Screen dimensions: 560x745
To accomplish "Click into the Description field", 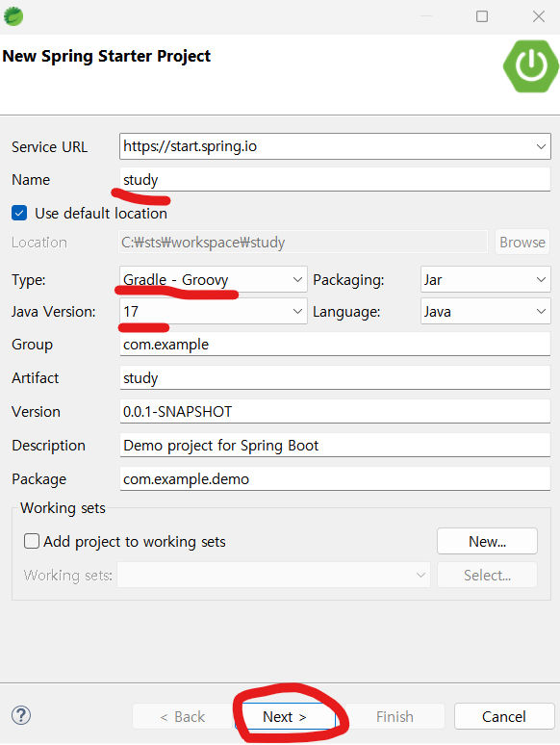I will (x=335, y=446).
